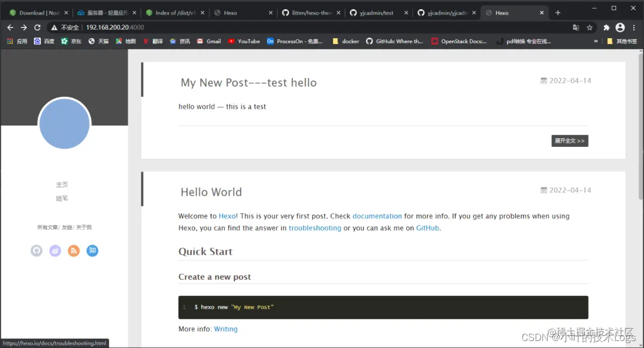
Task: Follow the Writing link
Action: pos(226,329)
